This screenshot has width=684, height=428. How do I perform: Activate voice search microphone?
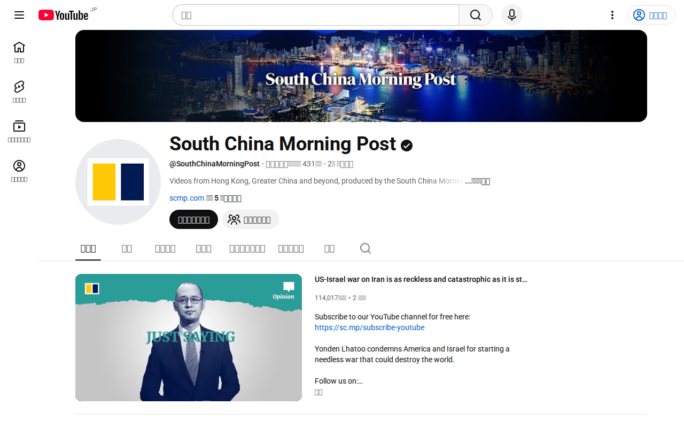[x=512, y=15]
